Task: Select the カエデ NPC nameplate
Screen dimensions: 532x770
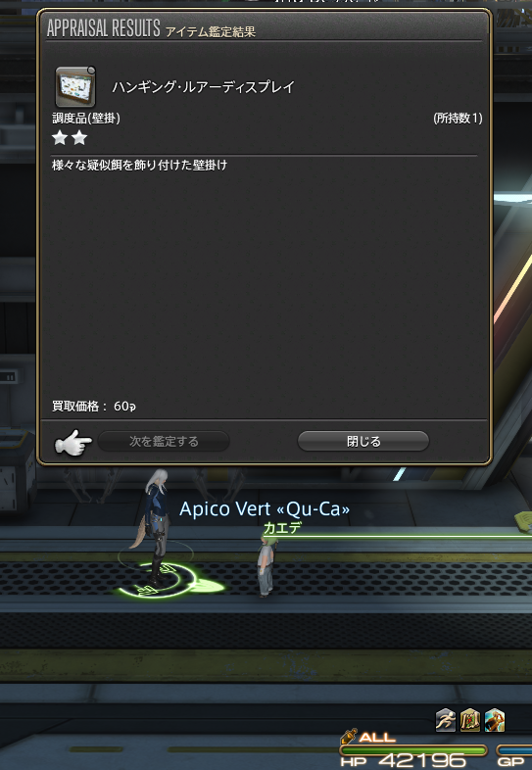Action: tap(282, 528)
